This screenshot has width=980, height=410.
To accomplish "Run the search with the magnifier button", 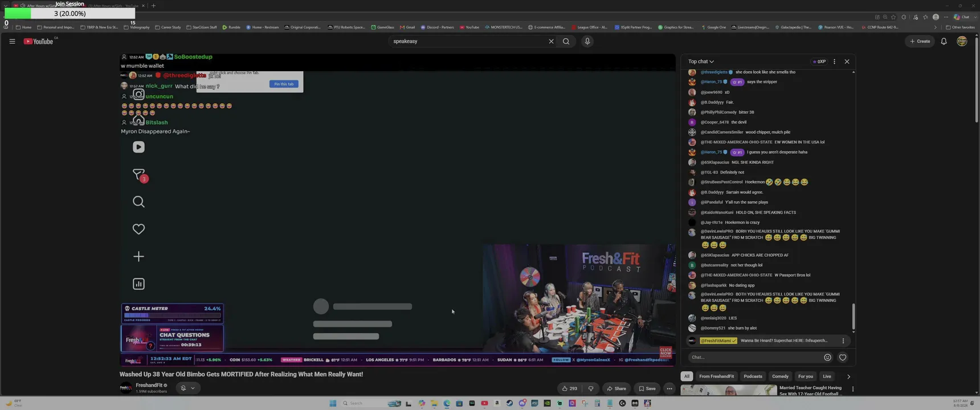I will [x=566, y=41].
